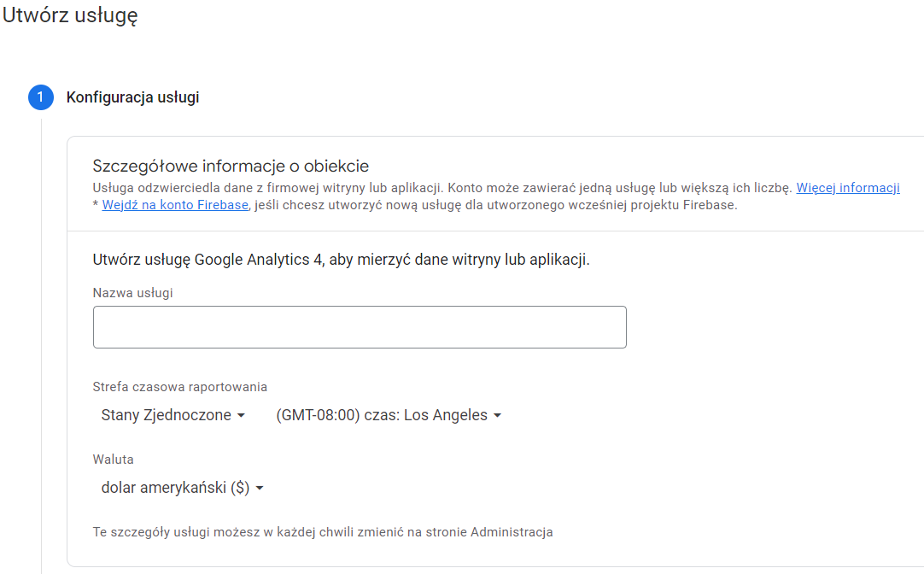Open the Więcej informacji link

click(x=847, y=187)
